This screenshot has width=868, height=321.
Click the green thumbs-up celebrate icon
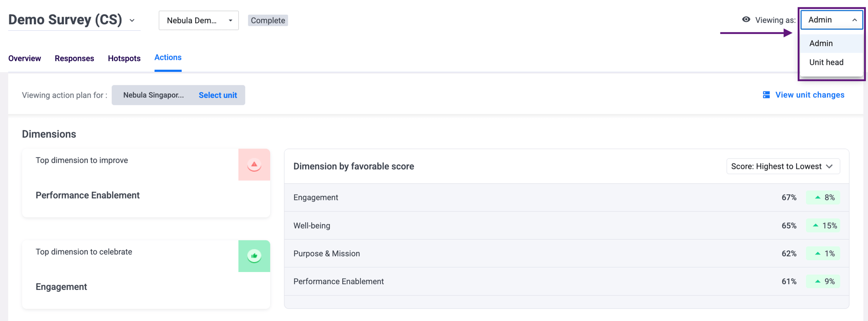pyautogui.click(x=254, y=256)
